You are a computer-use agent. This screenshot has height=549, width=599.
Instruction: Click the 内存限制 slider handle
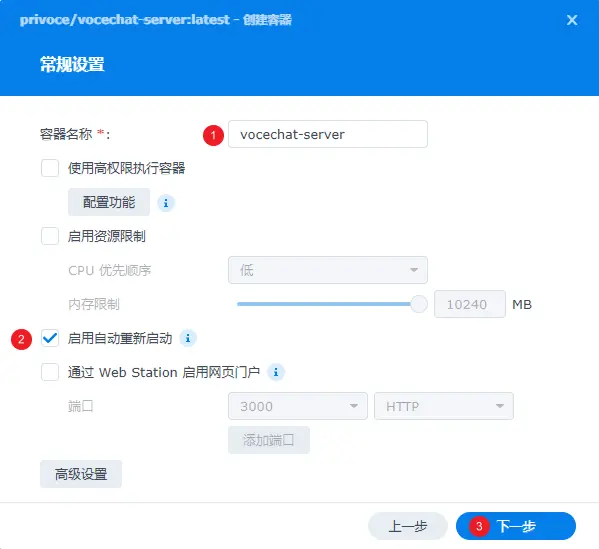click(419, 304)
